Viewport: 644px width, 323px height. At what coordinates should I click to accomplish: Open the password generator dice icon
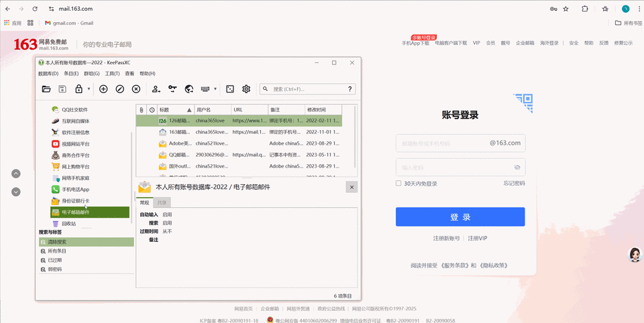[230, 88]
